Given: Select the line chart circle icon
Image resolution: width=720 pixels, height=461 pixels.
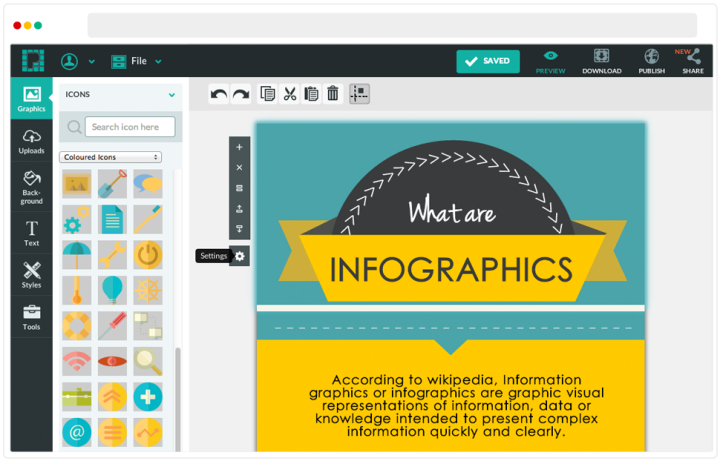Looking at the screenshot, I should point(148,432).
